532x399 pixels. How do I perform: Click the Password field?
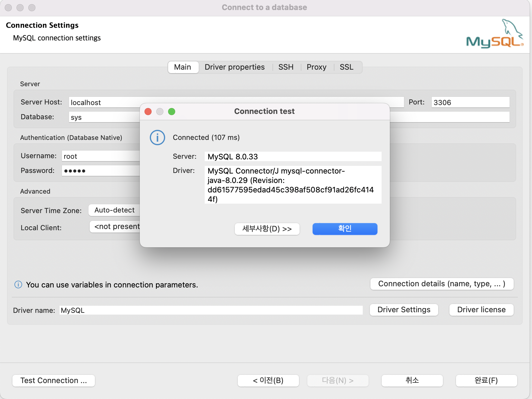coord(101,171)
